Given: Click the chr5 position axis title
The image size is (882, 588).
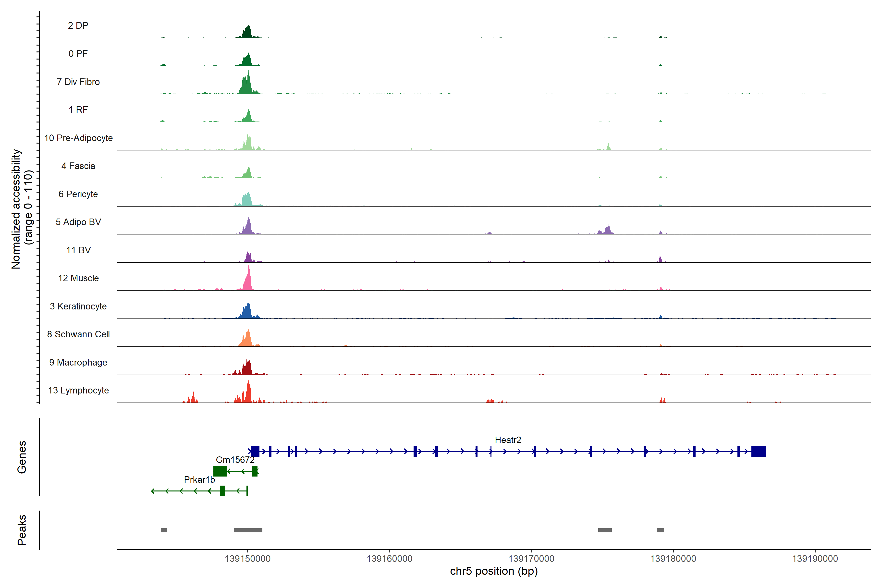Looking at the screenshot, I should pyautogui.click(x=493, y=571).
